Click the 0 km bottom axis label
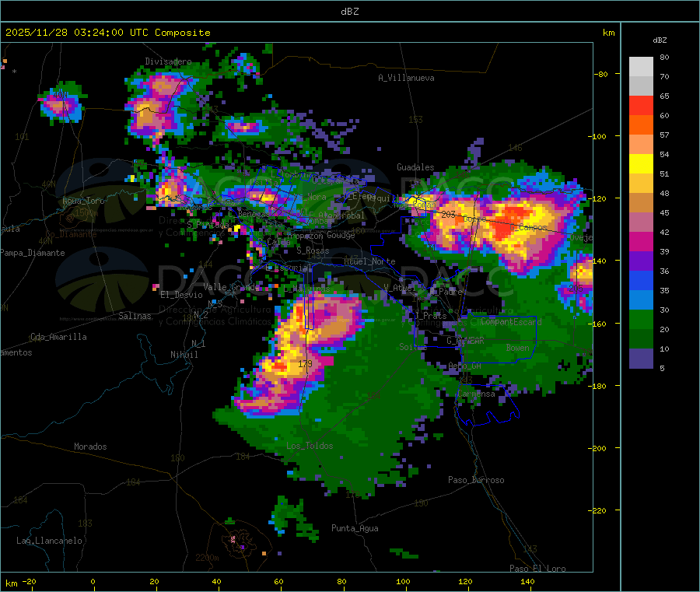 click(x=93, y=581)
